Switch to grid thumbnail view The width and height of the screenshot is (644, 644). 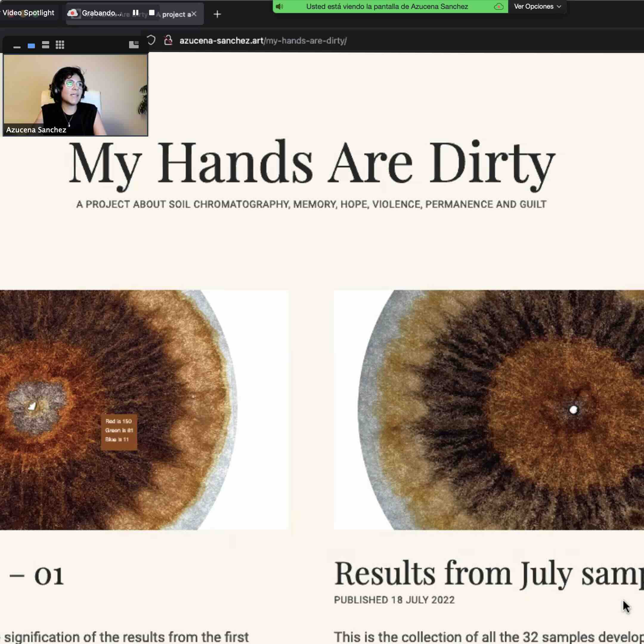pos(60,45)
